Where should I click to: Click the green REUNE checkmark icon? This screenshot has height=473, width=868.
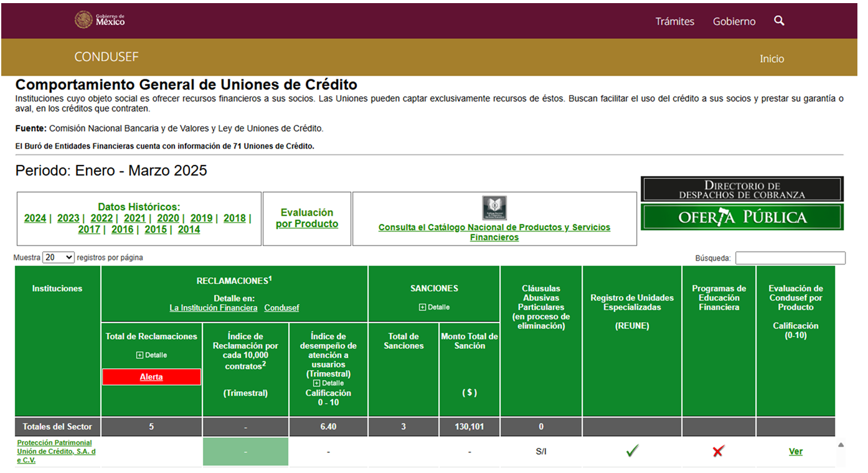632,451
